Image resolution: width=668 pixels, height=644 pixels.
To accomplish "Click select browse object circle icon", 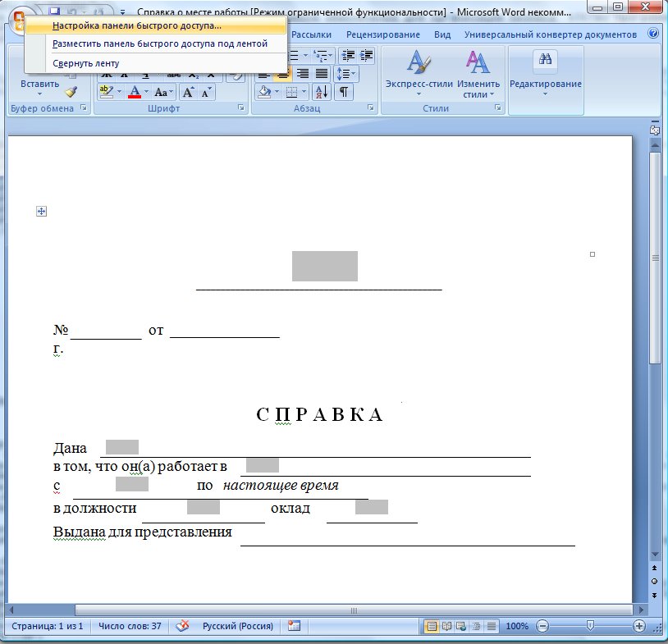I will (655, 582).
